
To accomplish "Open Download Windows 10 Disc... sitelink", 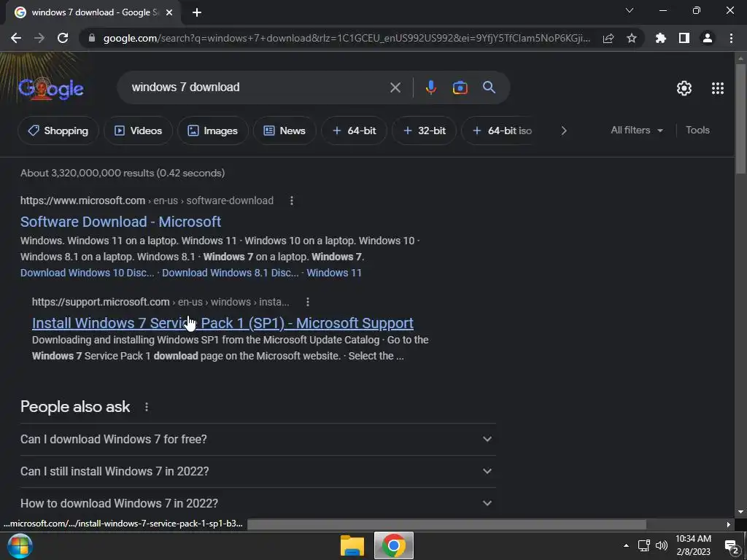I will [88, 273].
